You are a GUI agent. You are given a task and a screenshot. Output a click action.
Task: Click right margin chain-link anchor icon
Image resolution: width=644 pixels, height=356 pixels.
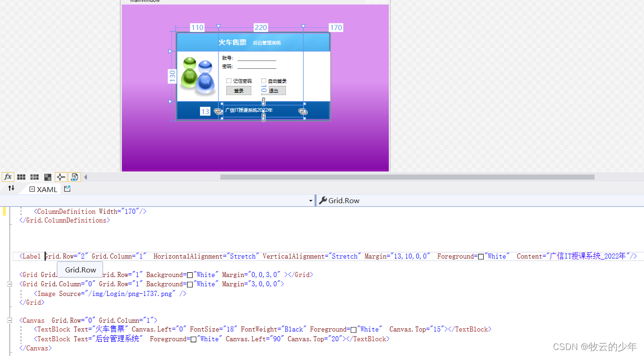point(303,112)
